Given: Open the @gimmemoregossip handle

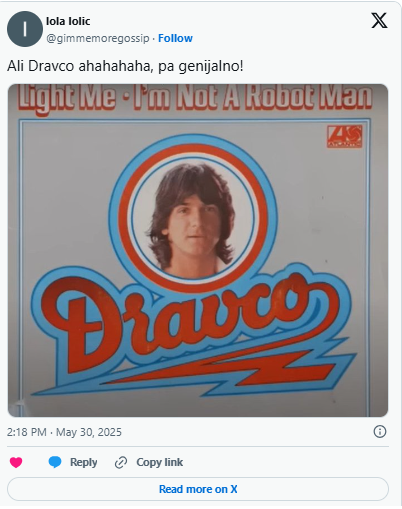Looking at the screenshot, I should click(98, 38).
